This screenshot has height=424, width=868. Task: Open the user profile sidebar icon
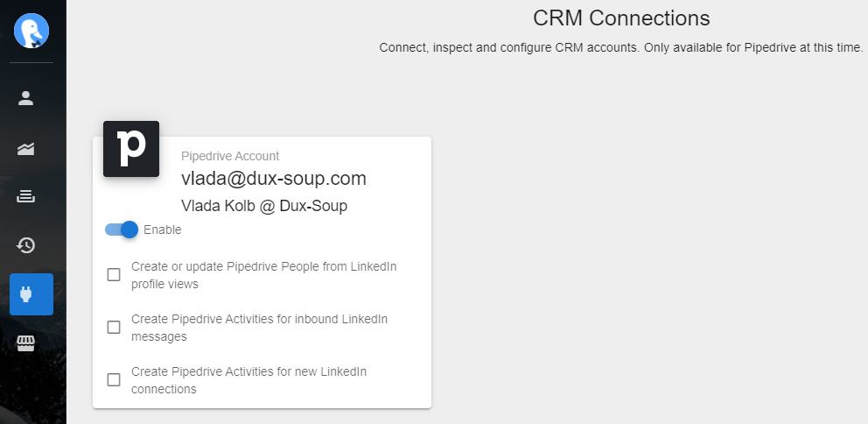point(26,98)
